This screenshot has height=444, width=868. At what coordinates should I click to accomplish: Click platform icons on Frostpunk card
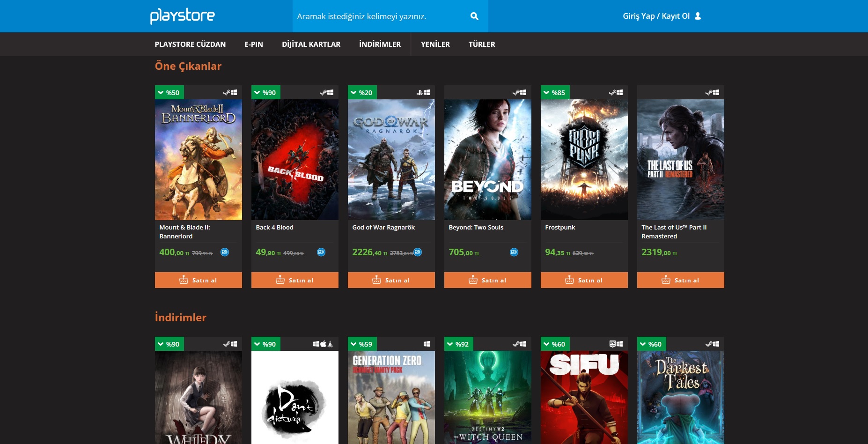click(616, 93)
